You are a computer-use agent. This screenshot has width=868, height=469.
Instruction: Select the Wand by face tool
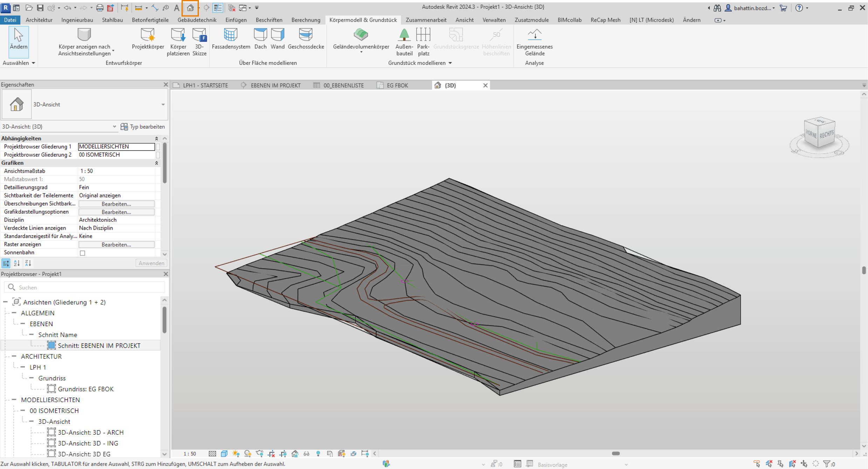pyautogui.click(x=277, y=39)
